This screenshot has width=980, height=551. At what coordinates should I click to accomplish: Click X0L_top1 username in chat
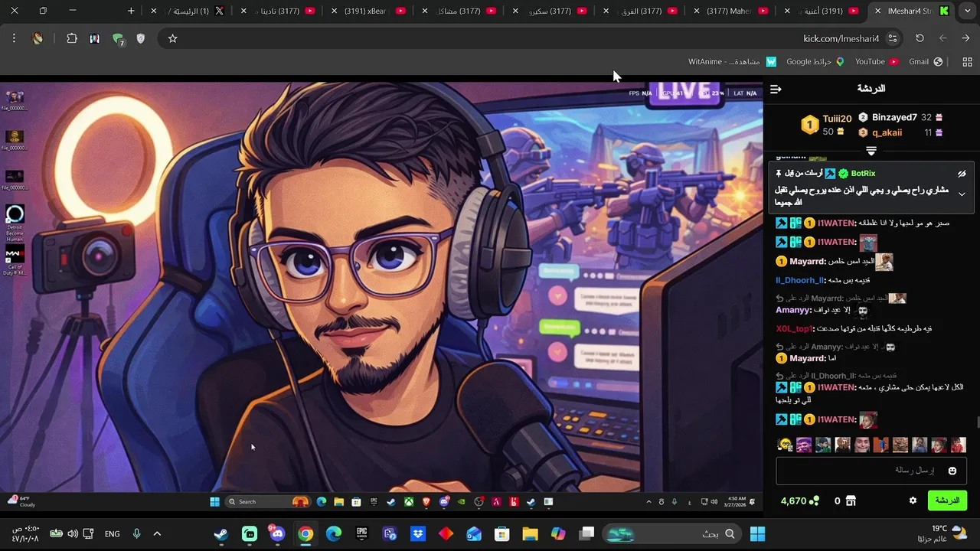(x=794, y=328)
